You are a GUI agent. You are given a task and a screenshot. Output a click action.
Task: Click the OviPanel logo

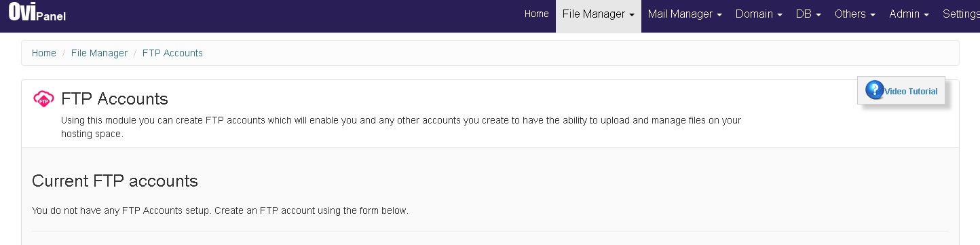click(37, 14)
